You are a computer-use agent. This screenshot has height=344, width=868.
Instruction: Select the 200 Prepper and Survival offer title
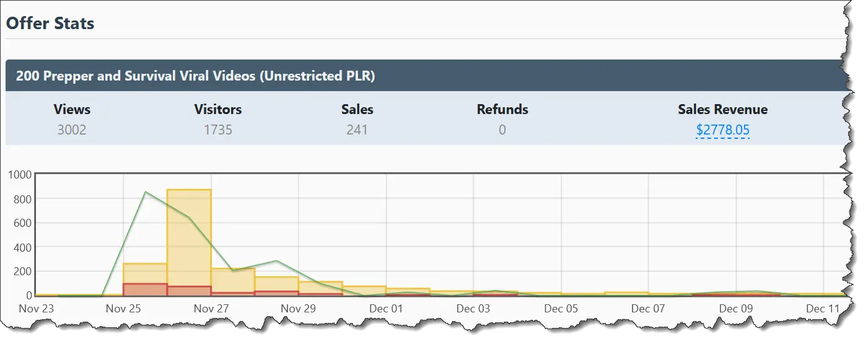[195, 76]
